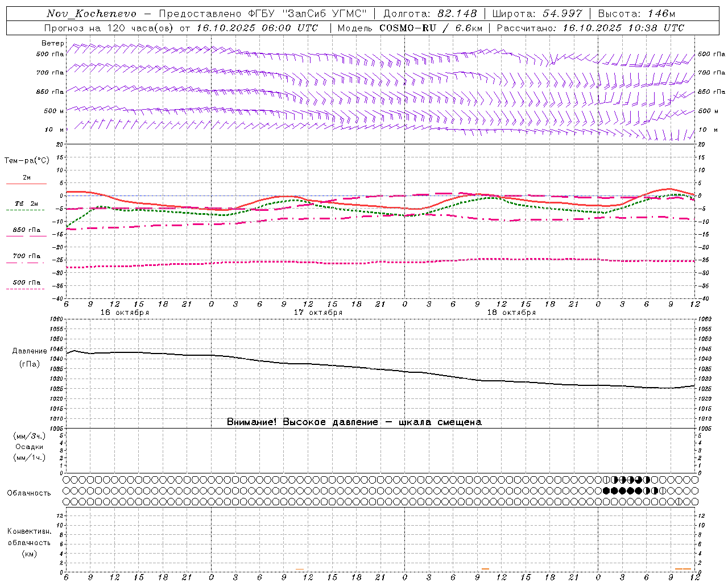
Task: Select the elevation text "Высота: 146м"
Action: coord(636,14)
